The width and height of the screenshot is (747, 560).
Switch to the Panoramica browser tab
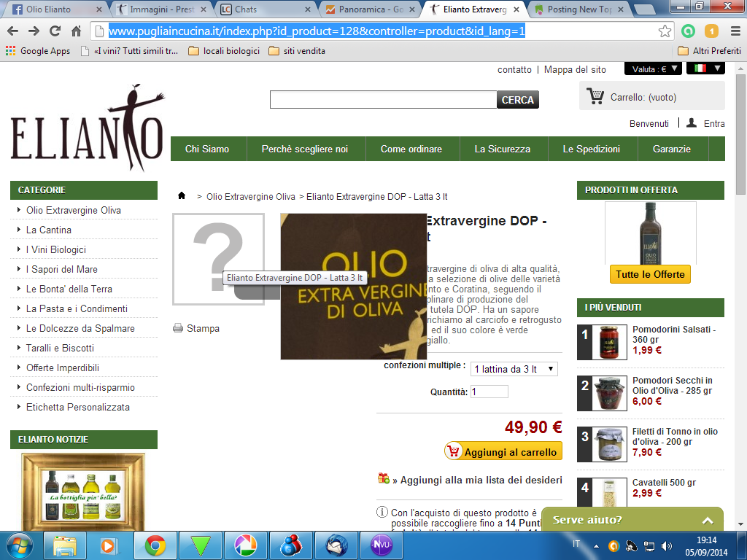(x=370, y=9)
